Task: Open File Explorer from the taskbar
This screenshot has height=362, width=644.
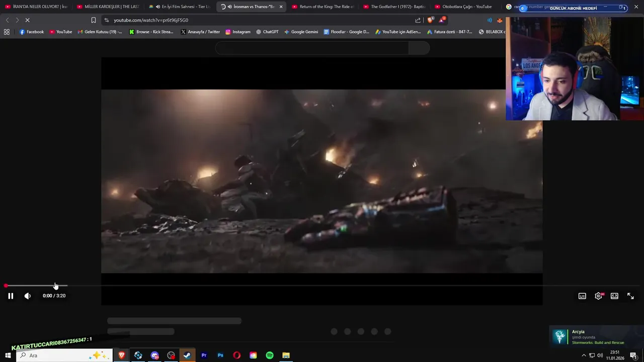Action: click(x=286, y=355)
